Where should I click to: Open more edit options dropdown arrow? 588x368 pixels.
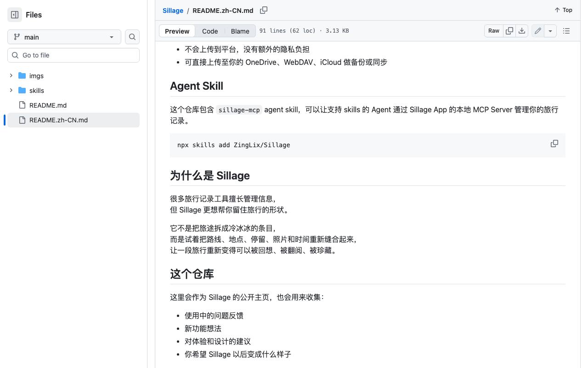click(x=550, y=31)
